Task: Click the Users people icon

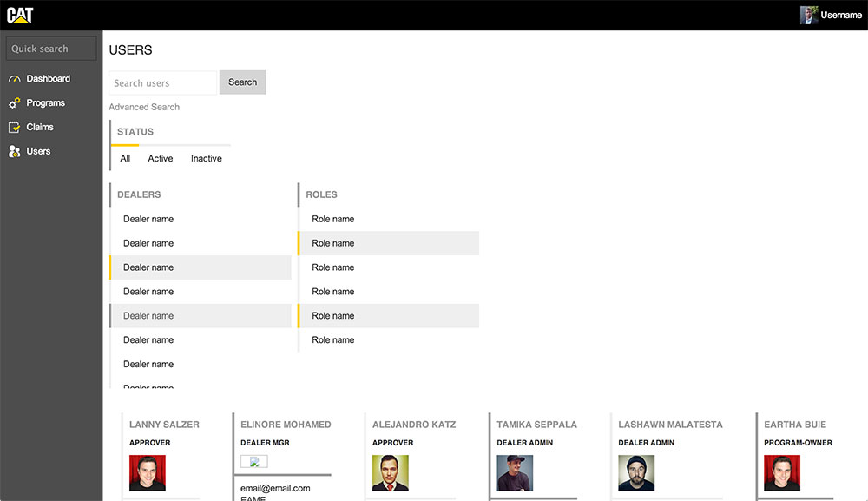Action: 15,151
